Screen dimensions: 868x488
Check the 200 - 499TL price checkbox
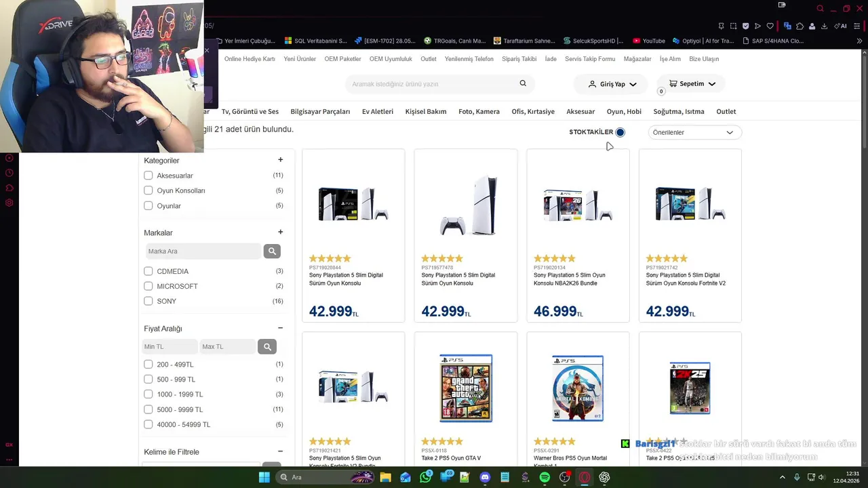(x=149, y=365)
